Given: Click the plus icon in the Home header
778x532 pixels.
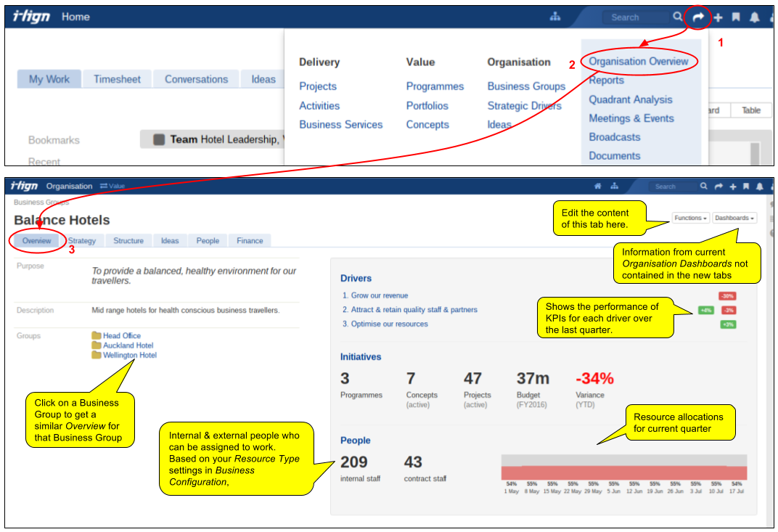Looking at the screenshot, I should pyautogui.click(x=718, y=17).
